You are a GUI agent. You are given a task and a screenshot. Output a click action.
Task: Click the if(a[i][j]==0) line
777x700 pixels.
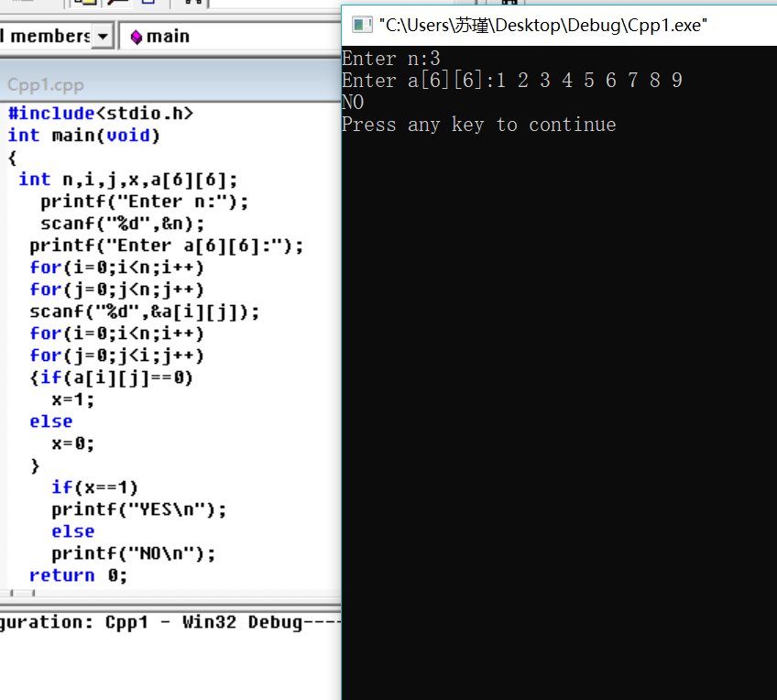coord(112,377)
